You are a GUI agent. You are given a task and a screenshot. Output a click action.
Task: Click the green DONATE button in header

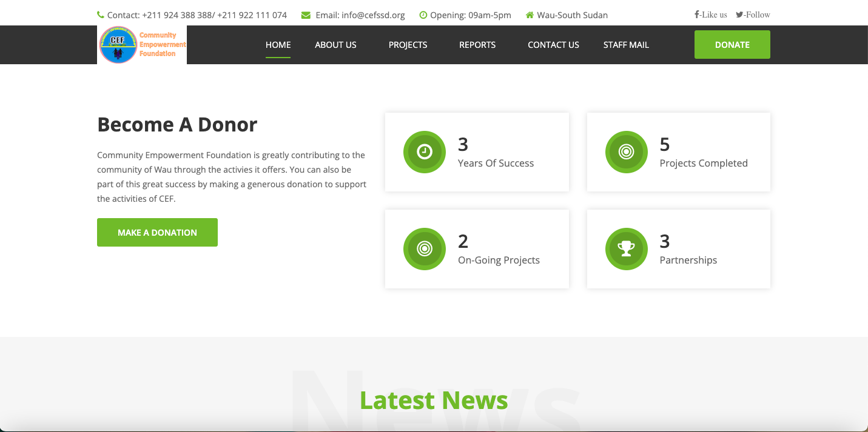coord(732,45)
